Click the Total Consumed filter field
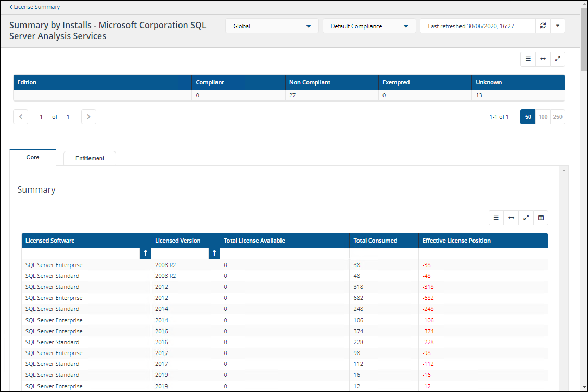Image resolution: width=588 pixels, height=392 pixels. pyautogui.click(x=384, y=253)
